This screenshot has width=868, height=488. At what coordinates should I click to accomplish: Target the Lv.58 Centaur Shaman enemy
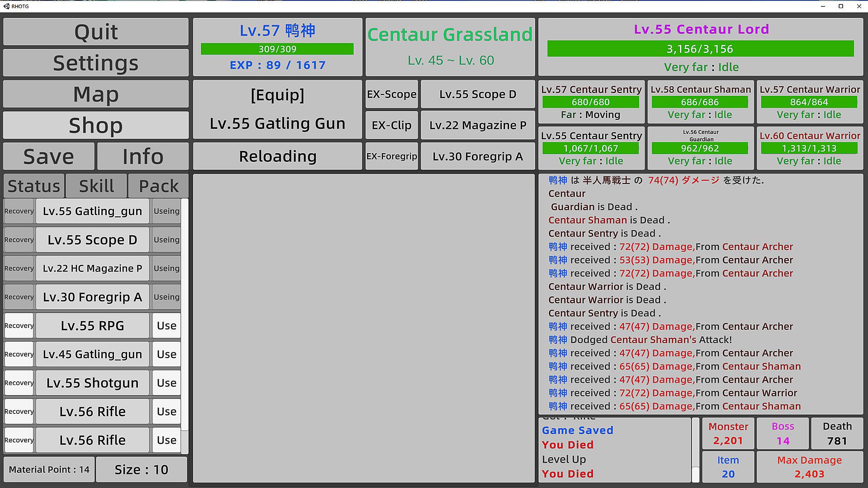(x=700, y=102)
